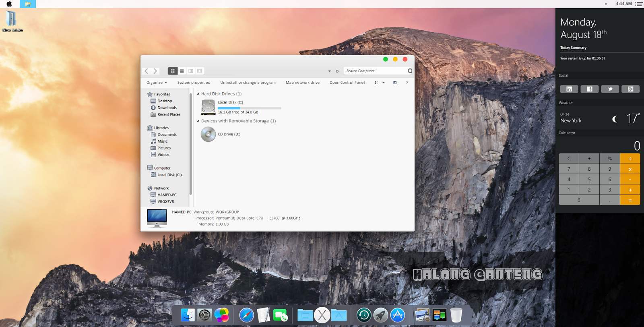The image size is (644, 327).
Task: Open the Finder icon in the dock
Action: (x=188, y=315)
